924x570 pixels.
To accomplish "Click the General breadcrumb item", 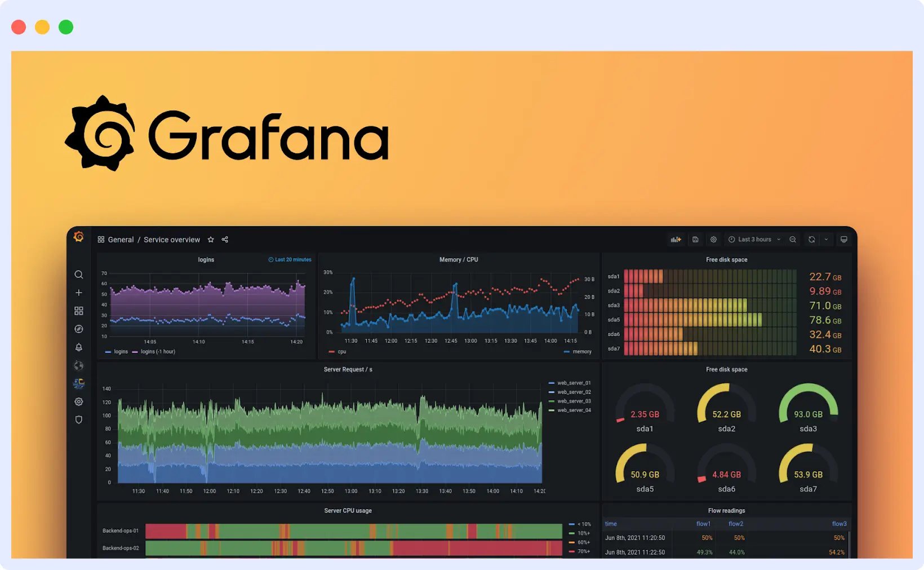I will coord(121,239).
